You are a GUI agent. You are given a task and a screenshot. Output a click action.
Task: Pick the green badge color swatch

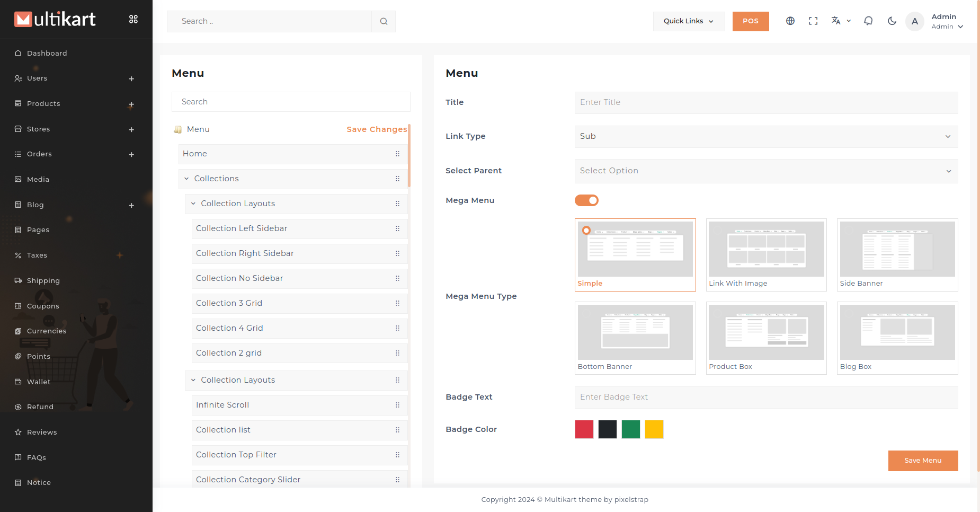coord(630,429)
